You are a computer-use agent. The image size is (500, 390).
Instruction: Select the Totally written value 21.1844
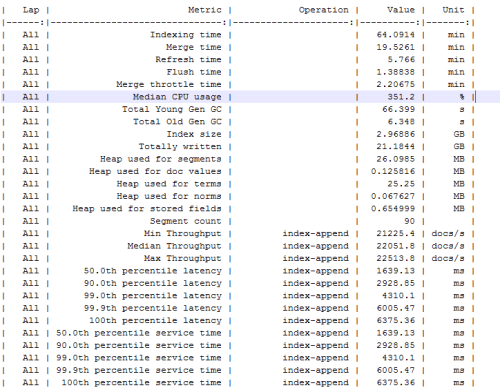tap(395, 147)
